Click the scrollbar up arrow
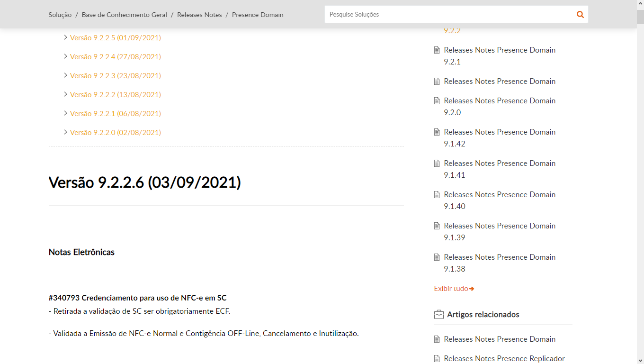This screenshot has height=364, width=644. click(x=640, y=4)
